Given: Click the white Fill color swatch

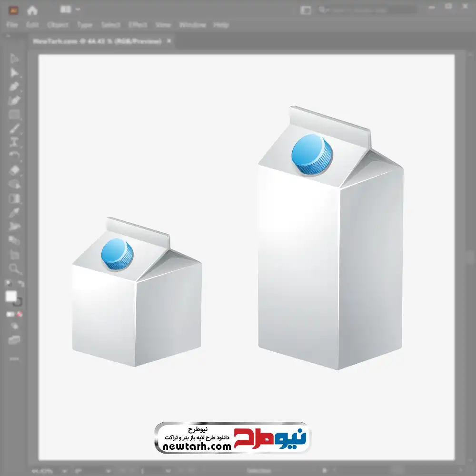Looking at the screenshot, I should [x=11, y=297].
